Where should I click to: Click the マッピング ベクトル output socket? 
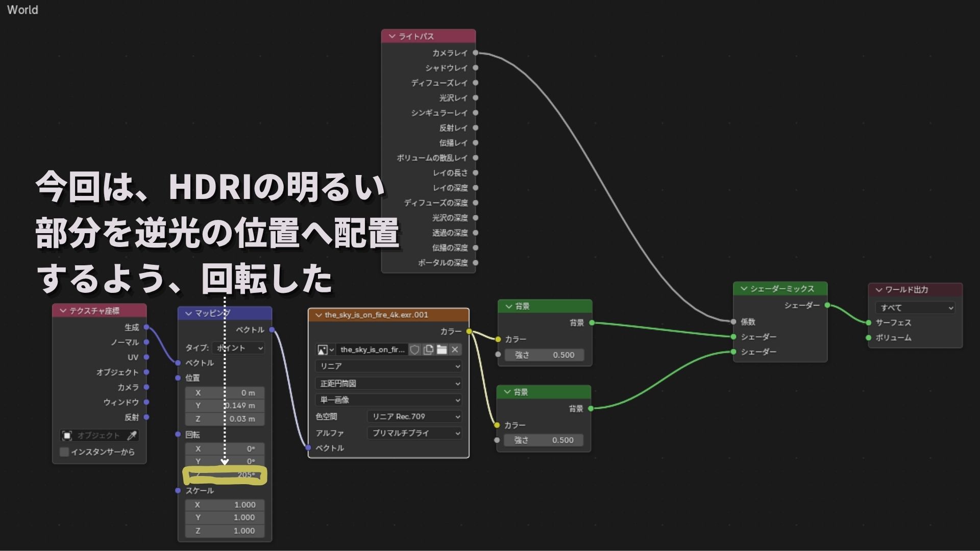(x=272, y=330)
